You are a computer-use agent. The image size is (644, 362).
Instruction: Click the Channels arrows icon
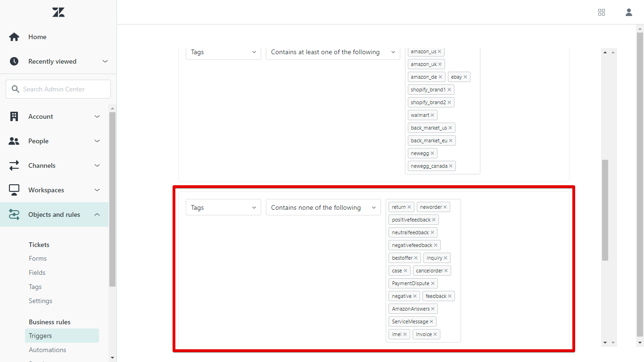(14, 165)
